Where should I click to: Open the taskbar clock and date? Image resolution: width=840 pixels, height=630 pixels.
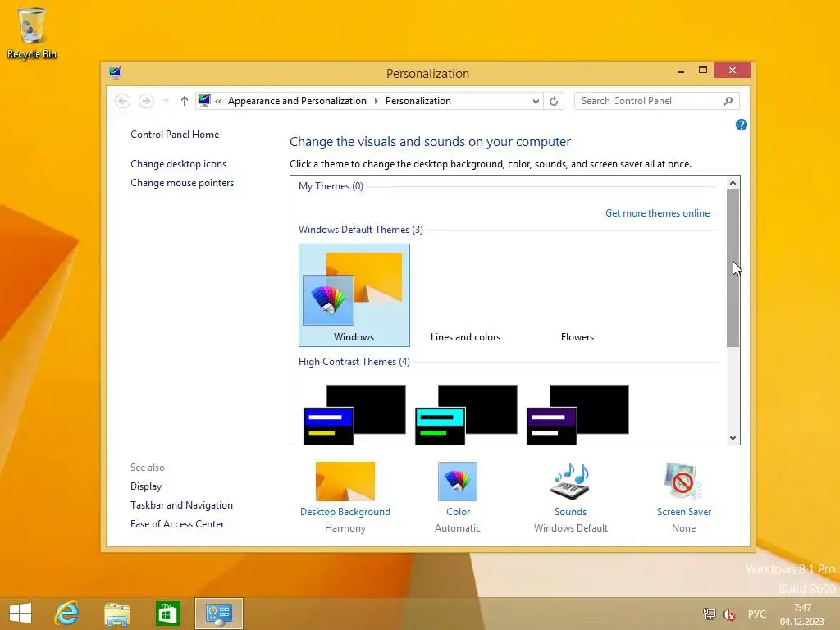[802, 614]
